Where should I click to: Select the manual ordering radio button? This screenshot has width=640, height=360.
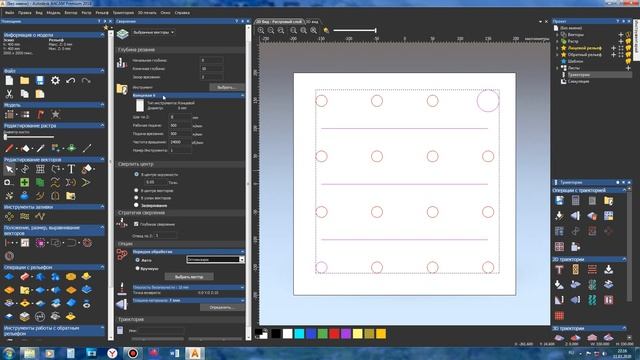pyautogui.click(x=138, y=268)
